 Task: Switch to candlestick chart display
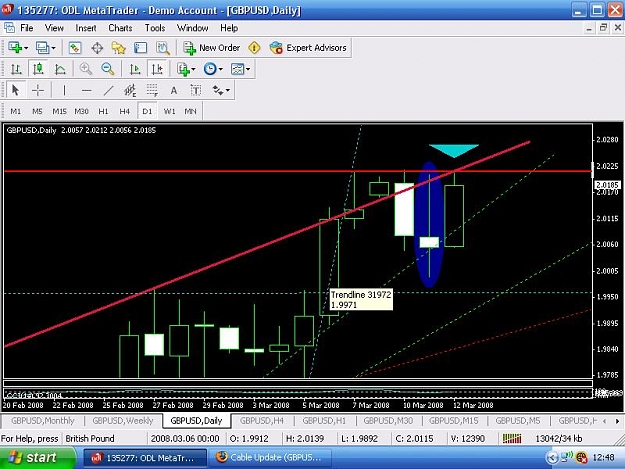pyautogui.click(x=38, y=69)
